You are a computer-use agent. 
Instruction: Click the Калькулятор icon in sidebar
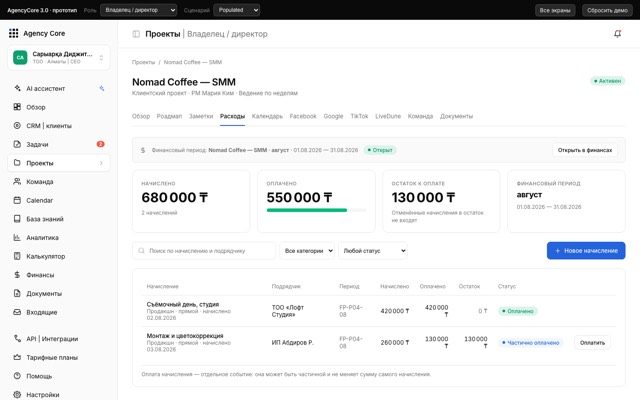(17, 256)
